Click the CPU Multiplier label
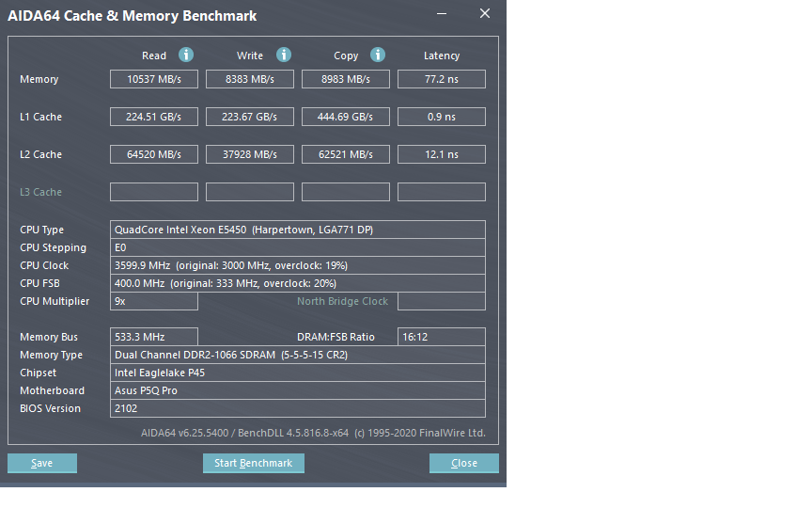Screen dimensions: 812x508 [x=55, y=301]
